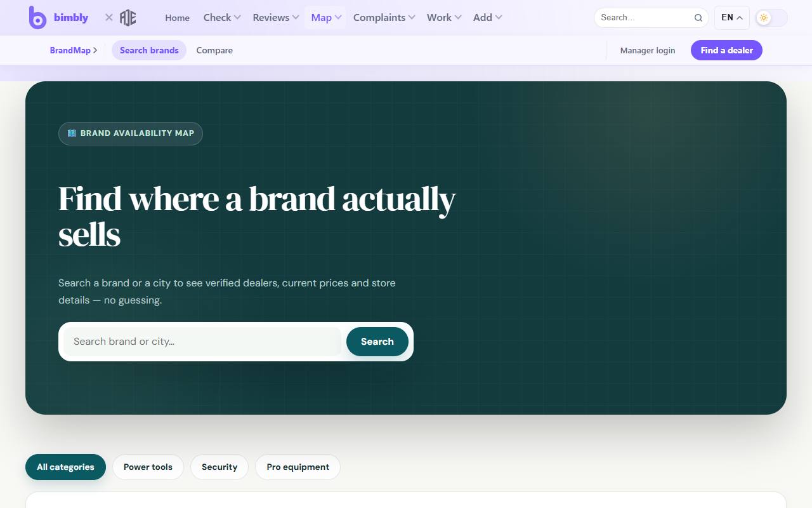Go to Home page
812x508 pixels.
pos(178,18)
